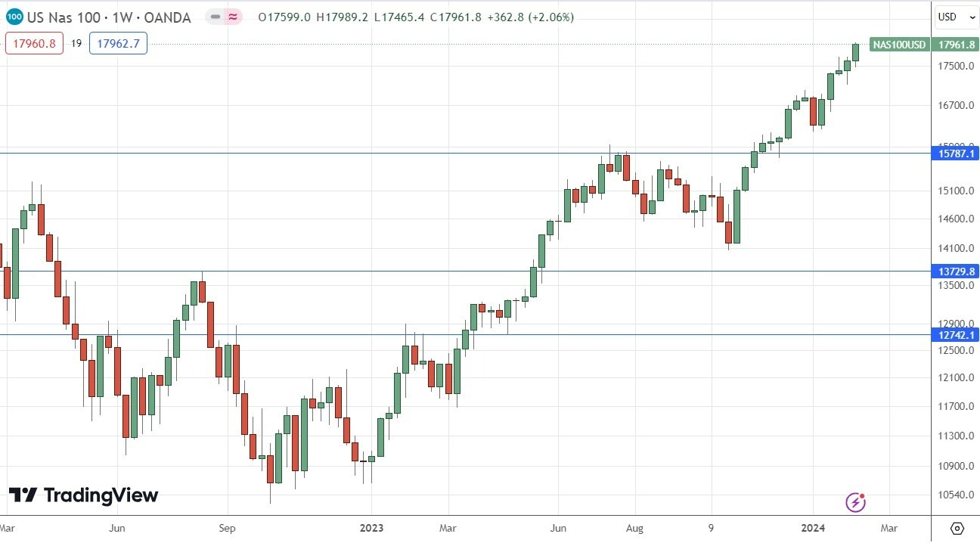Click the 100 badge before the symbol name
Screen dimensions: 980x543
point(16,17)
